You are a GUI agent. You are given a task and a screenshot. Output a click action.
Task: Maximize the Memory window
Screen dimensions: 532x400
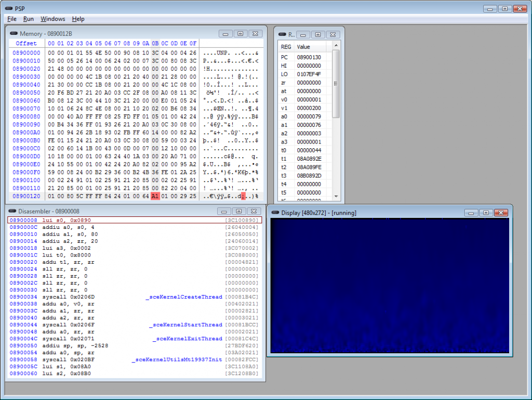[240, 34]
